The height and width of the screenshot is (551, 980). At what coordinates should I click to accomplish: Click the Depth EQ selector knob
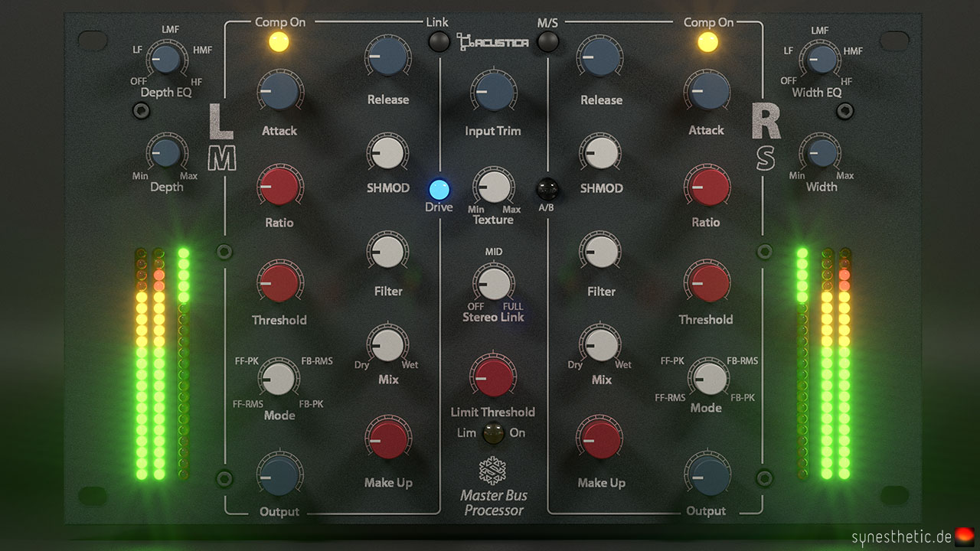pyautogui.click(x=165, y=60)
